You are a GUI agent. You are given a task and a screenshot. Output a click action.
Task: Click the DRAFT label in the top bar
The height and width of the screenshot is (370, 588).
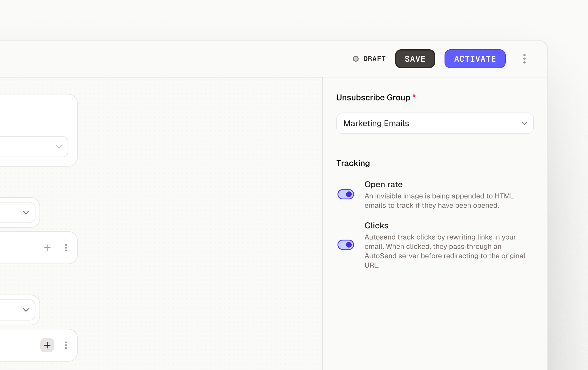[x=374, y=59]
